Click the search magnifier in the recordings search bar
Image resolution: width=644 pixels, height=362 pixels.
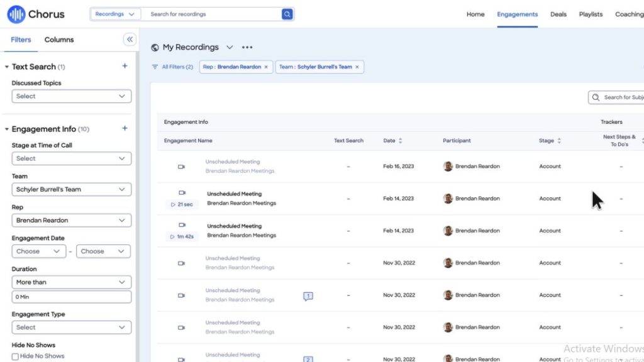[x=287, y=14]
